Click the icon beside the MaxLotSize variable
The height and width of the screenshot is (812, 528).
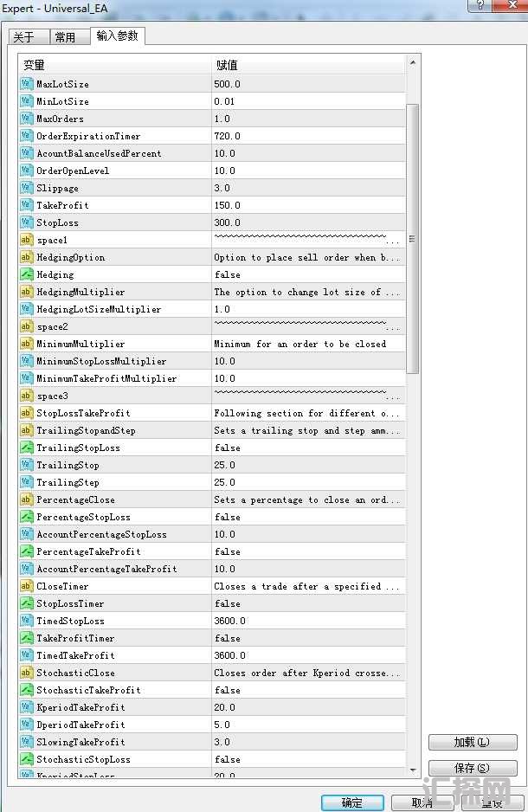click(x=26, y=84)
